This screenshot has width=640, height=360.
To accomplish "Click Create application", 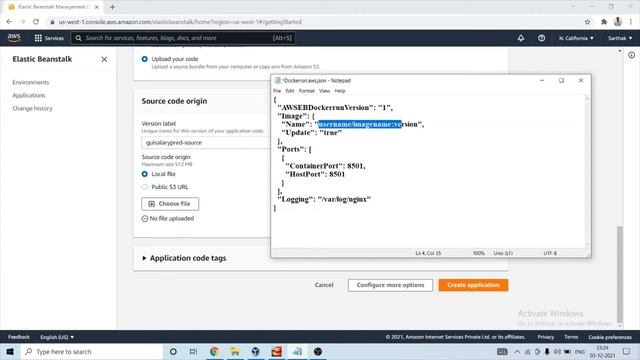I will (x=473, y=285).
